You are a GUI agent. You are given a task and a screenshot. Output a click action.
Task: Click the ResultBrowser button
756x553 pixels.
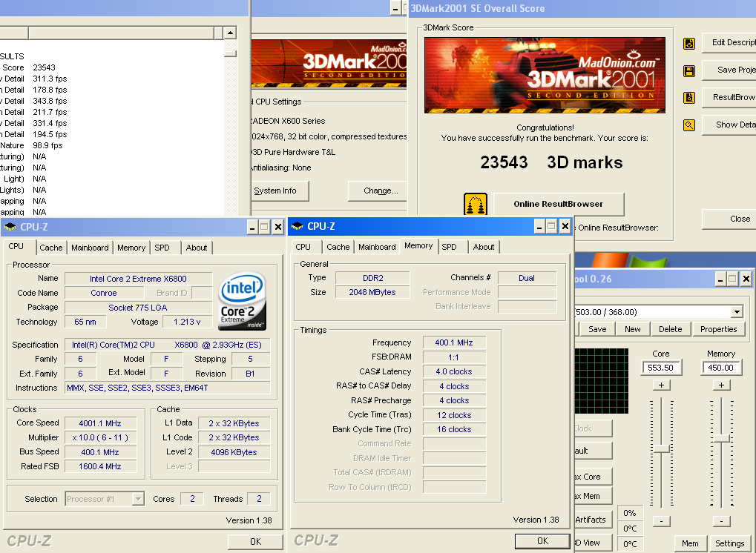coord(729,97)
